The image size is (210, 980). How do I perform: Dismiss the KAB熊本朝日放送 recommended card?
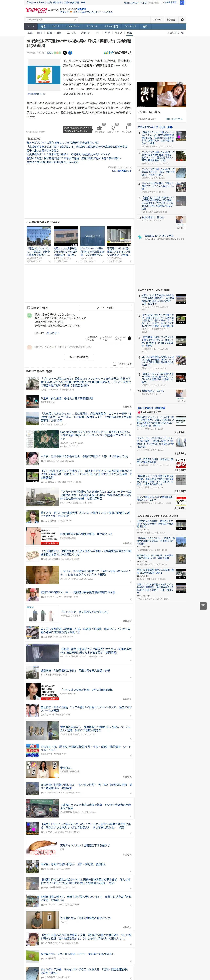point(50,261)
